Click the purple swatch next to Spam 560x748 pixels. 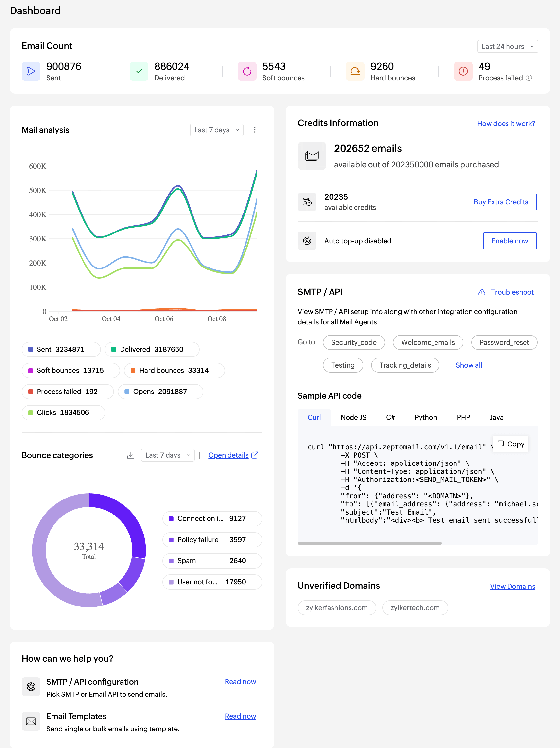click(x=171, y=561)
